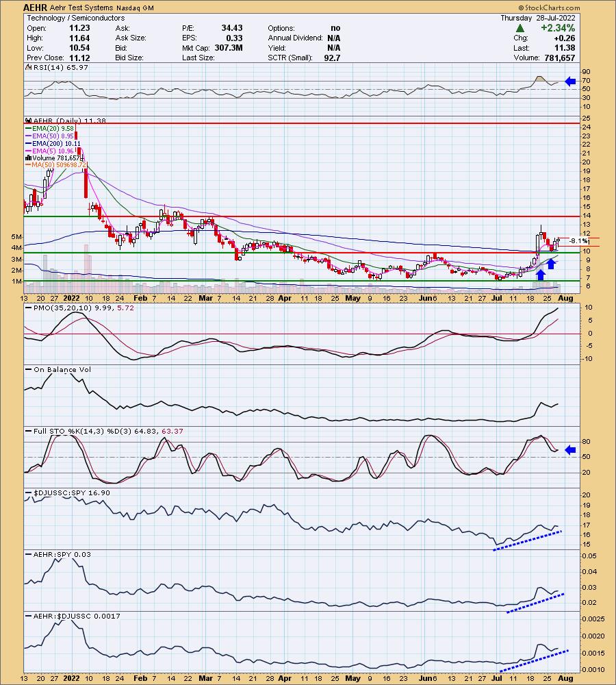Click the RSI(14) 65.97 panel label
Screen dimensions: 616x685
pos(60,67)
